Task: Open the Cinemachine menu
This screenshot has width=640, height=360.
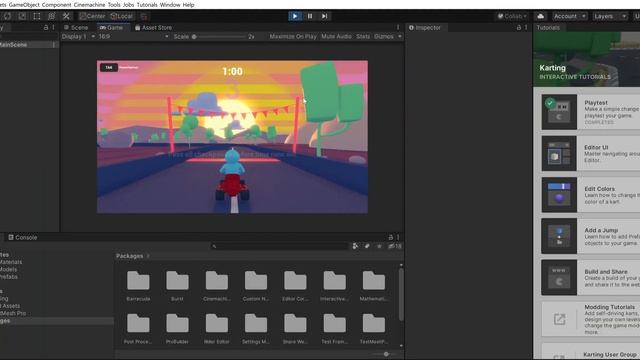Action: [89, 5]
